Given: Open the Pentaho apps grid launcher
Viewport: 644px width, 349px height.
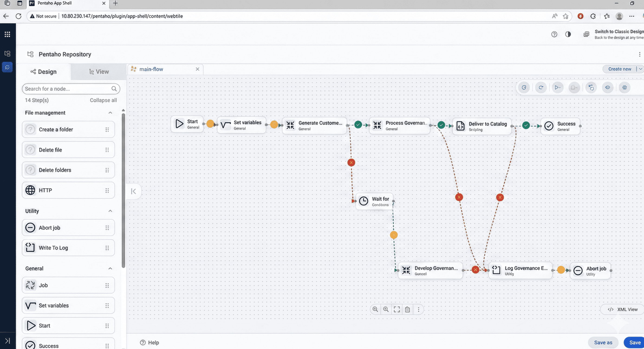Looking at the screenshot, I should click(7, 34).
